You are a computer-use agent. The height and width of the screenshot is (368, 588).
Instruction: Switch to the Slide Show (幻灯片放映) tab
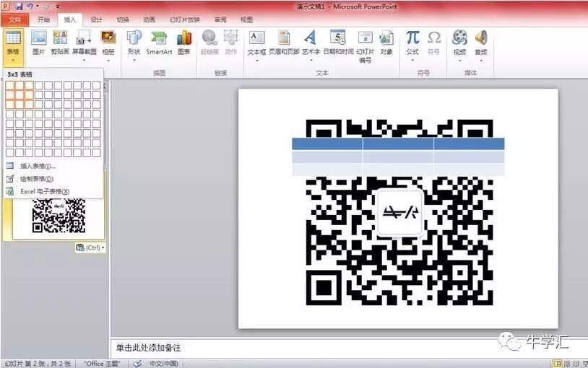pyautogui.click(x=184, y=19)
